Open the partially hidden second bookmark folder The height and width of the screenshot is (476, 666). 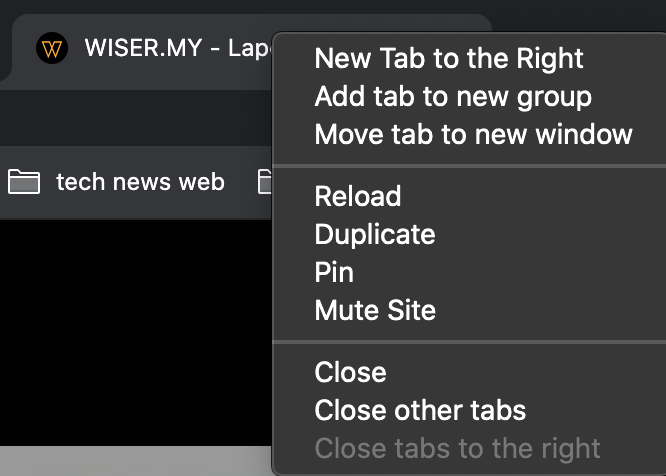point(264,182)
